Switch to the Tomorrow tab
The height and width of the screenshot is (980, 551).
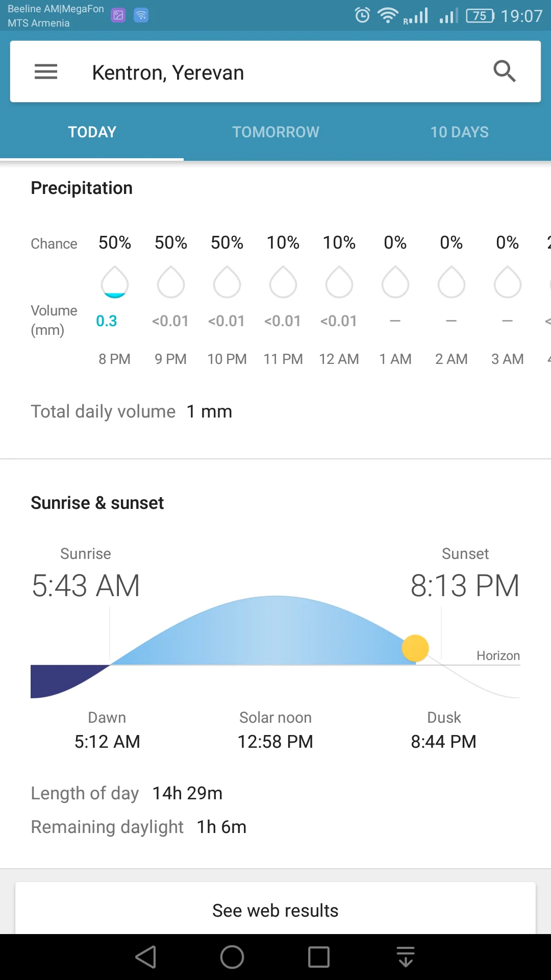(x=275, y=132)
